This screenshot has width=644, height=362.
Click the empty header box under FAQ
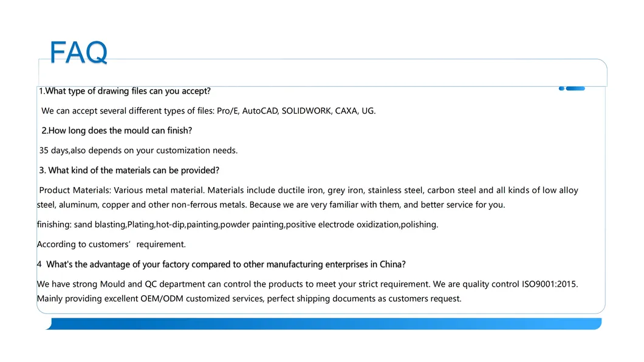click(322, 73)
